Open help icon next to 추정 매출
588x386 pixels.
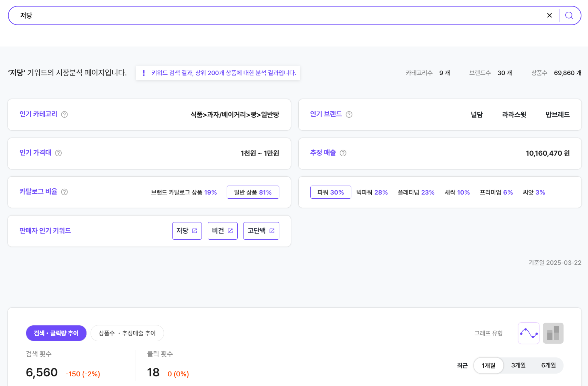coord(343,153)
